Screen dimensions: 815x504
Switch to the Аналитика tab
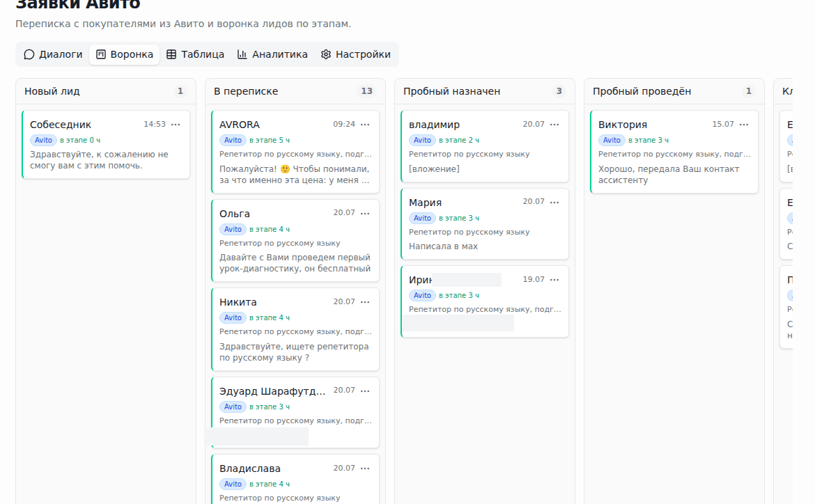(272, 54)
